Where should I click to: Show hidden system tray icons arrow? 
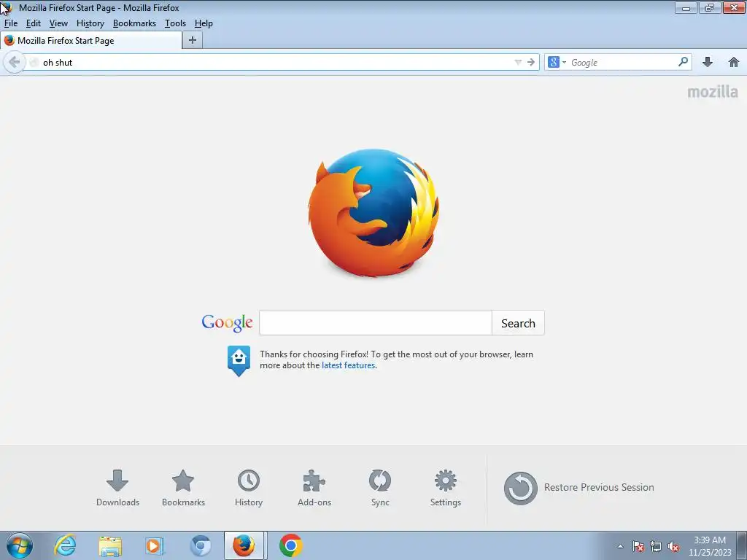point(620,547)
